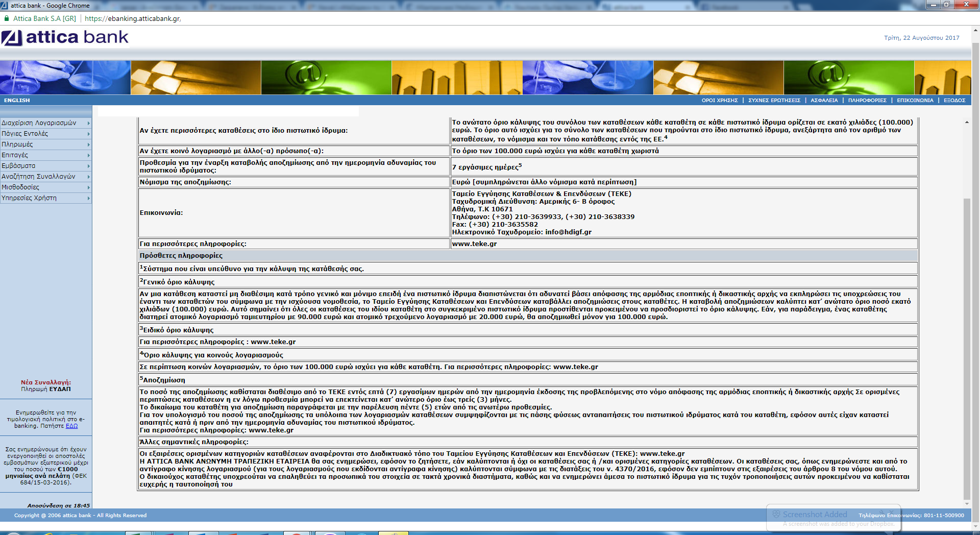Click the page scrollbar's up arrow

[975, 30]
